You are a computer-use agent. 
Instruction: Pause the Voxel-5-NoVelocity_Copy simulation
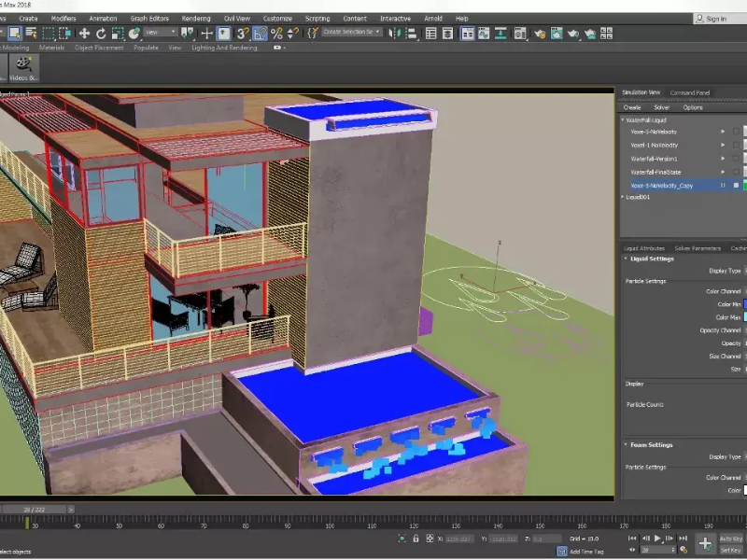[x=722, y=186]
